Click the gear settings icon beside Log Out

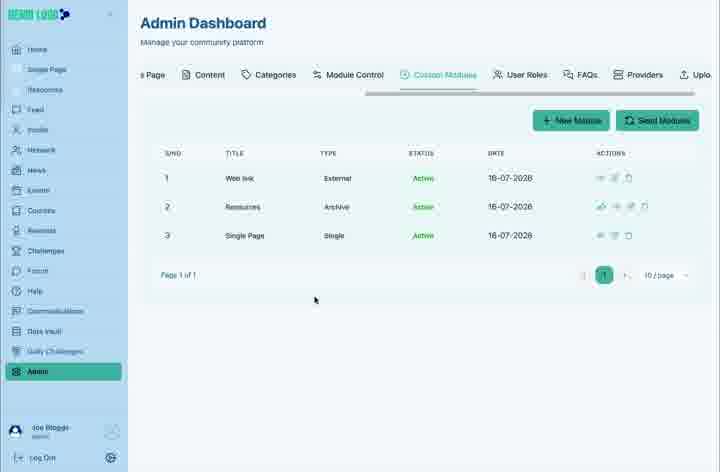[111, 458]
